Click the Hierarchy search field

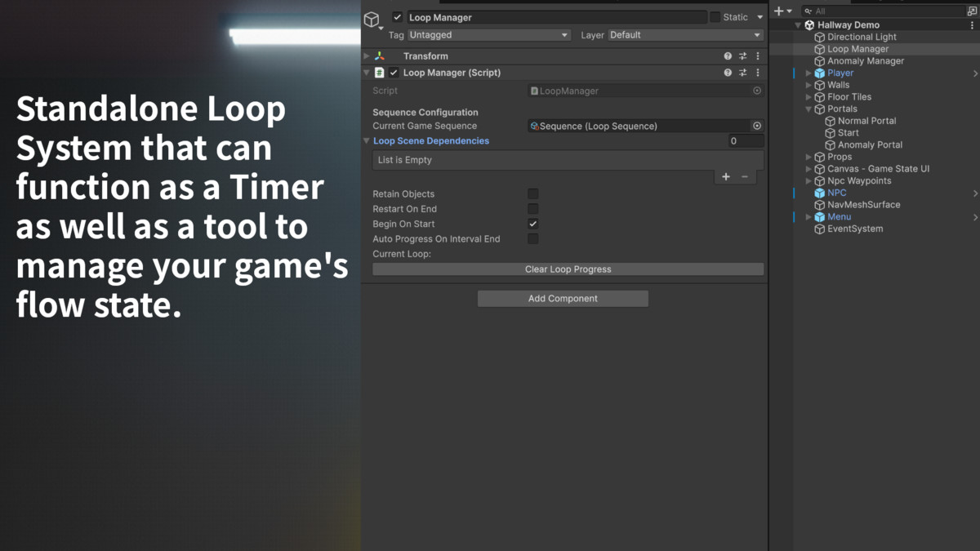883,11
